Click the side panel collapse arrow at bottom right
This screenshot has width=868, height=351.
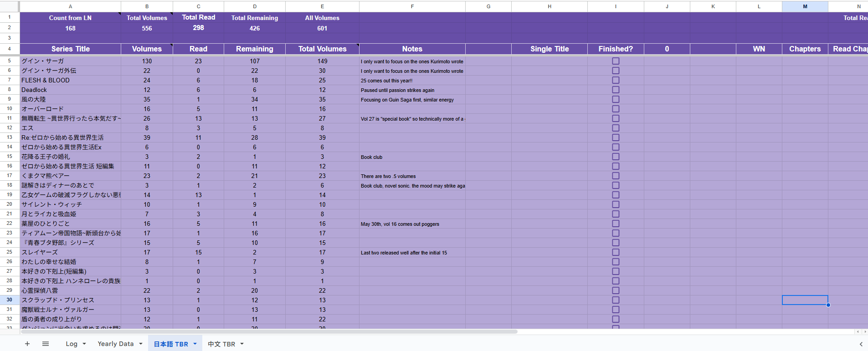[x=861, y=344]
